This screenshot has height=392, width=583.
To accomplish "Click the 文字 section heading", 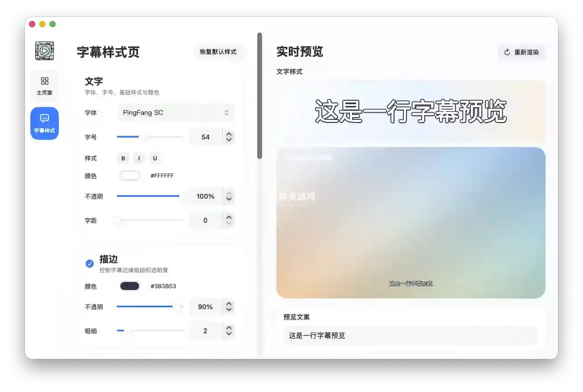I will [x=94, y=81].
